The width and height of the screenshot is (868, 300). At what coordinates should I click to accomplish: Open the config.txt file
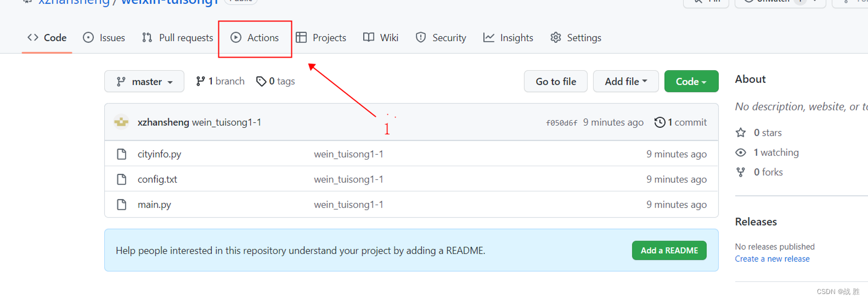coord(157,179)
